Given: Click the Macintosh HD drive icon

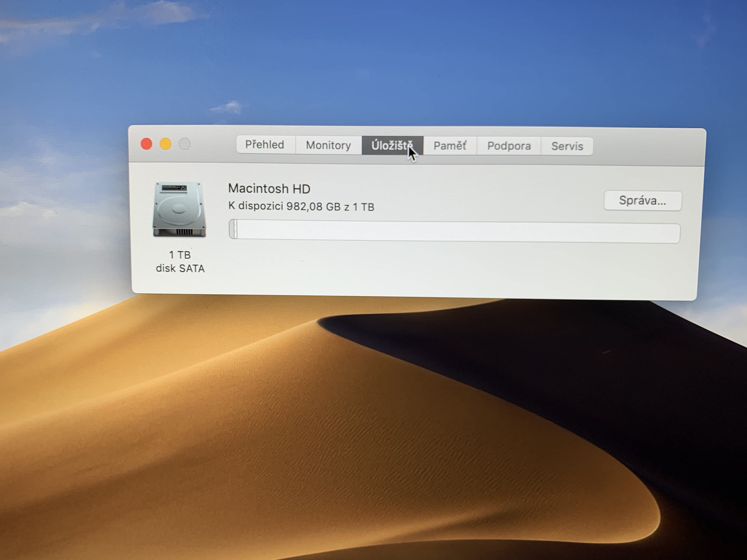Looking at the screenshot, I should click(x=179, y=209).
